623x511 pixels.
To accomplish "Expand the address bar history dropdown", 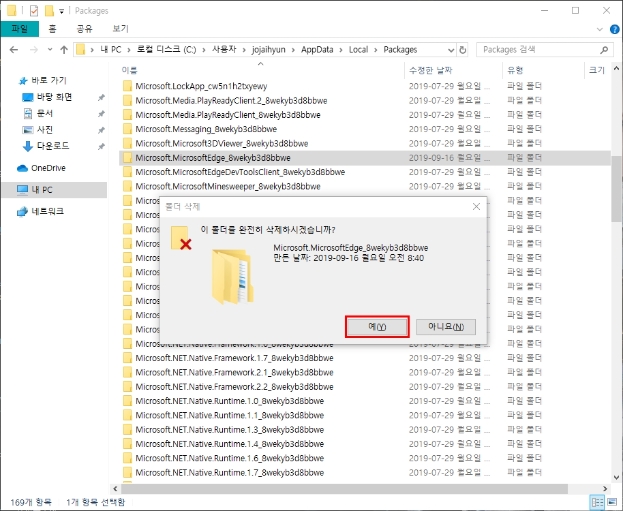I will click(451, 50).
